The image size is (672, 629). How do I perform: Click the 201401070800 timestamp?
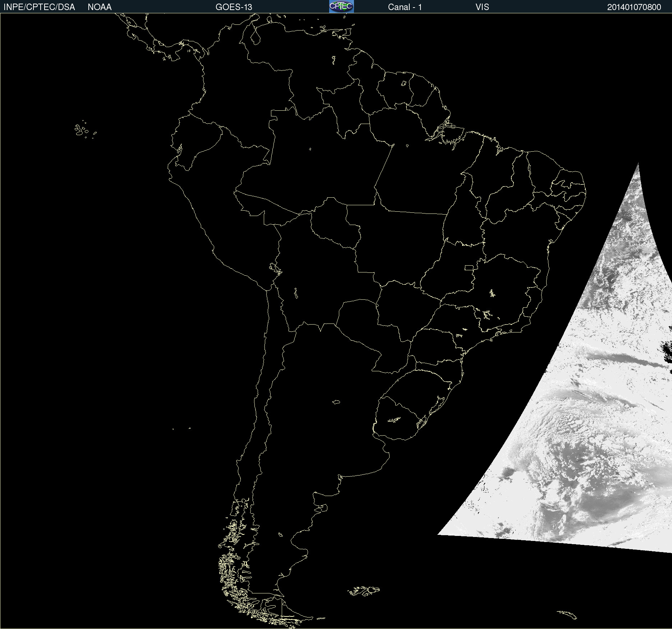[x=634, y=7]
